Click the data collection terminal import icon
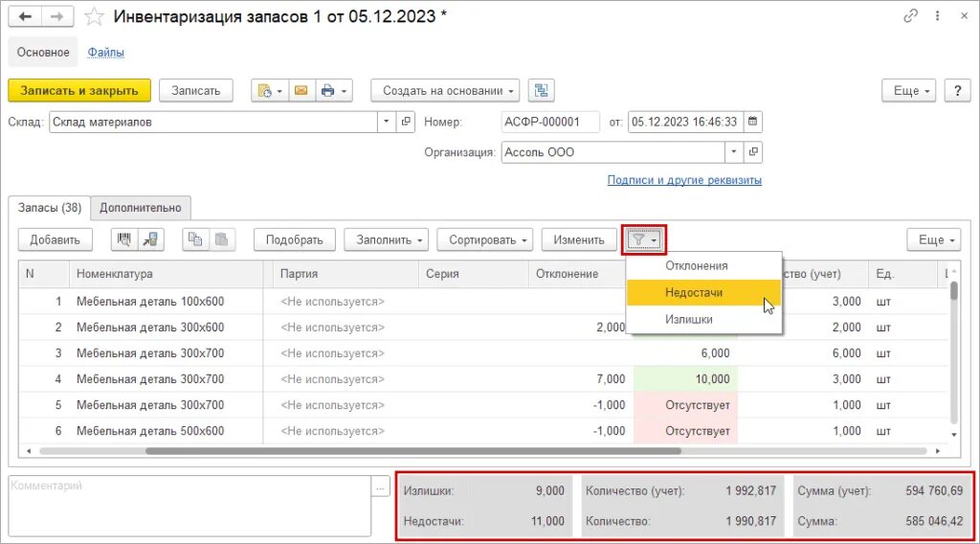This screenshot has width=980, height=544. point(150,239)
